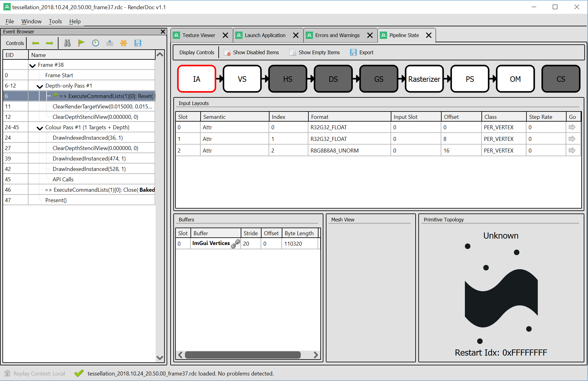The image size is (588, 381).
Task: Collapse Depth-only Pass #1
Action: [x=40, y=86]
